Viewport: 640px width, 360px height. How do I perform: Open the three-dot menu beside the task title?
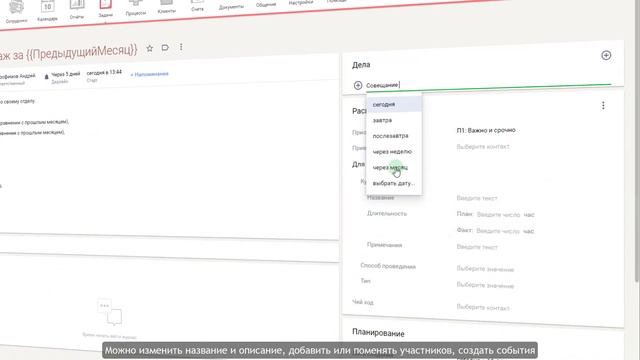pyautogui.click(x=181, y=47)
